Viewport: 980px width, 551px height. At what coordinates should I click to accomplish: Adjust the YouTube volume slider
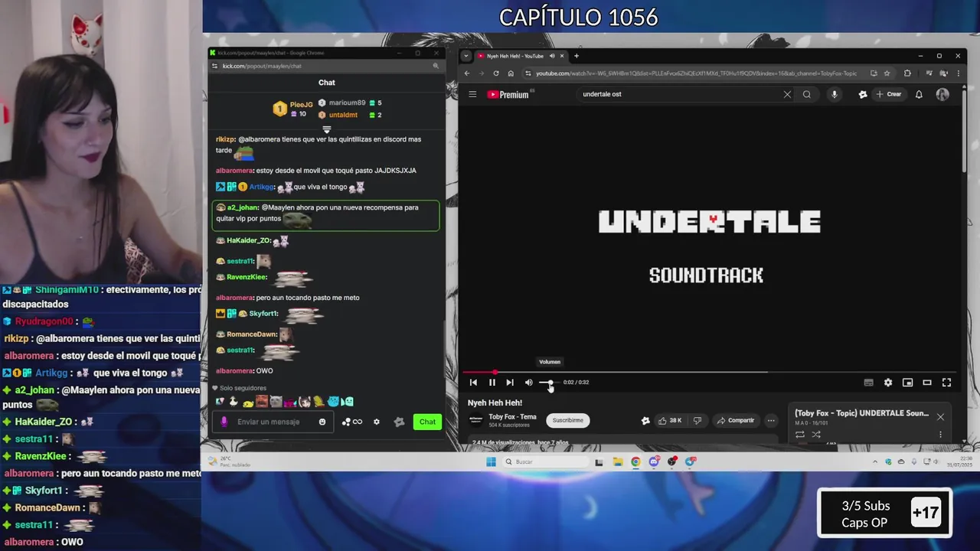click(x=549, y=382)
